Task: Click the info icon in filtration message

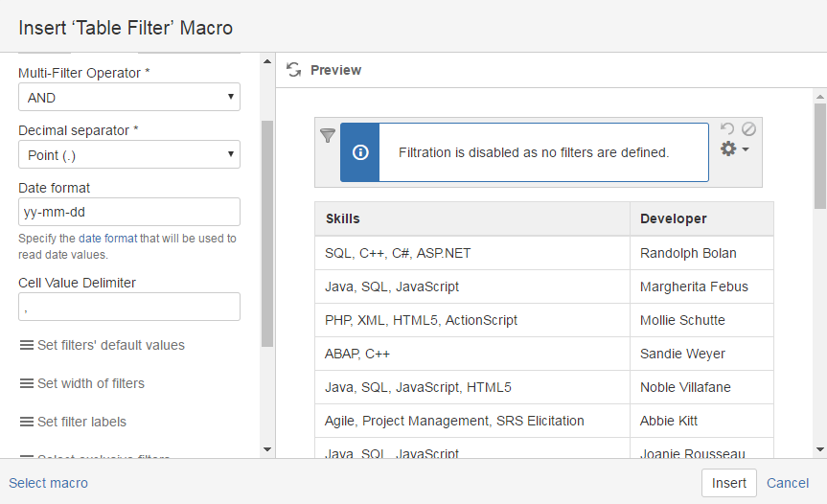Action: [x=360, y=152]
